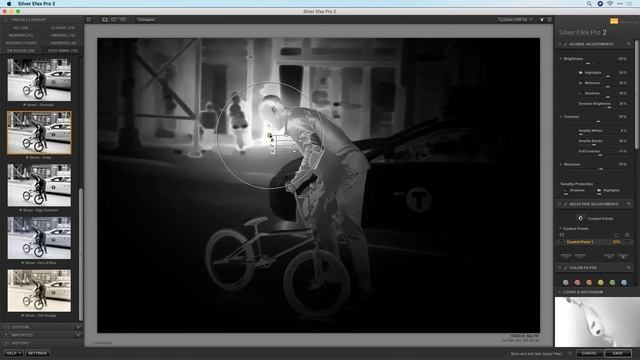
Task: Switch to split preview view
Action: (114, 20)
